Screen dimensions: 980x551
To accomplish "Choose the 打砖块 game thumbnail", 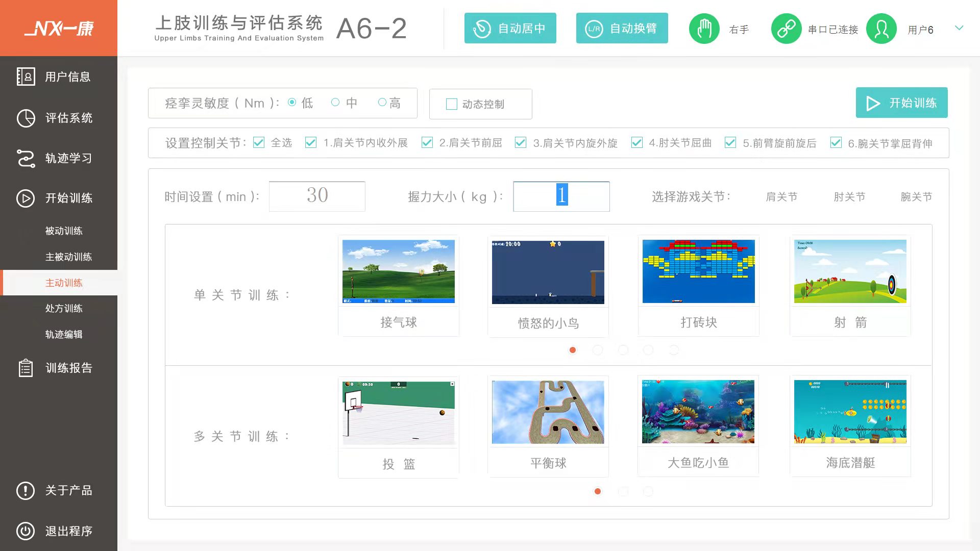I will 698,271.
